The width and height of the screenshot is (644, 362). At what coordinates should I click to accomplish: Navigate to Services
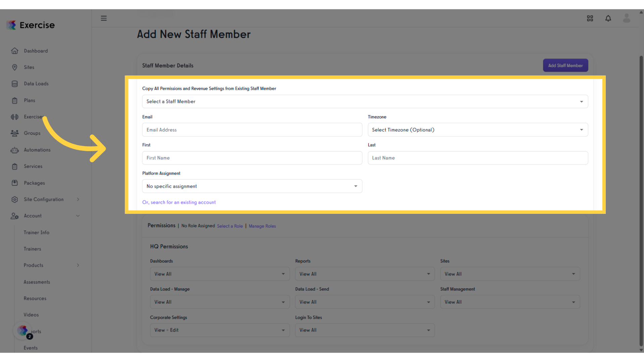click(33, 166)
